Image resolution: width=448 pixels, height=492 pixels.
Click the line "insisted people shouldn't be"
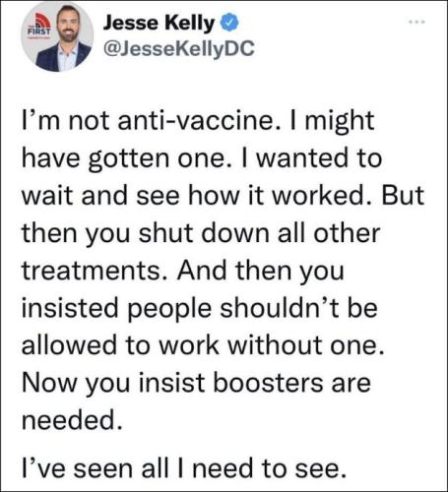coord(200,309)
